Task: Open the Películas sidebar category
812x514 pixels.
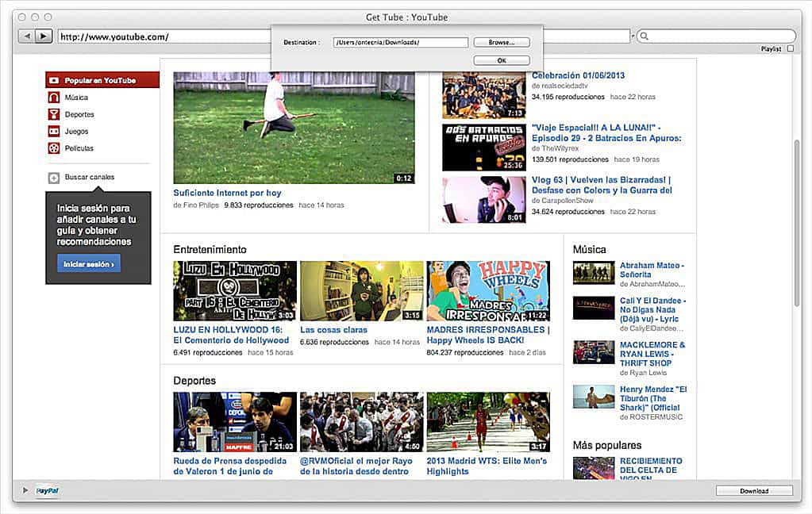Action: click(x=79, y=148)
